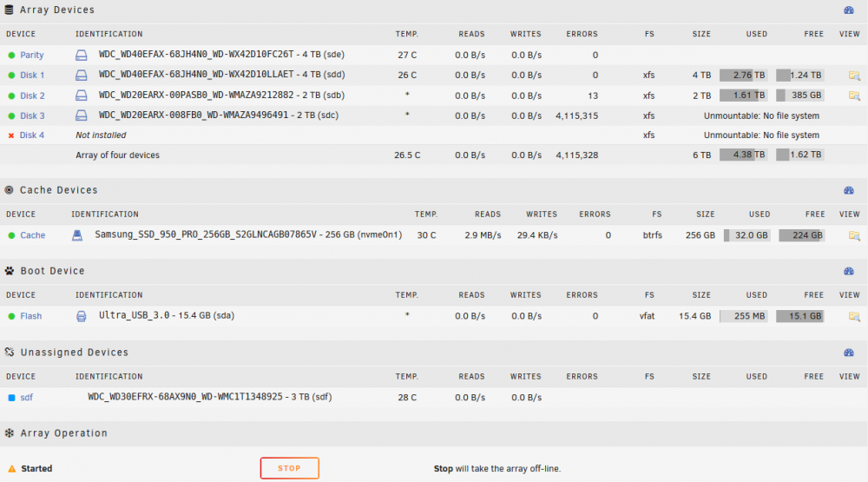Click green status dot for Disk 3
868x482 pixels.
(11, 116)
